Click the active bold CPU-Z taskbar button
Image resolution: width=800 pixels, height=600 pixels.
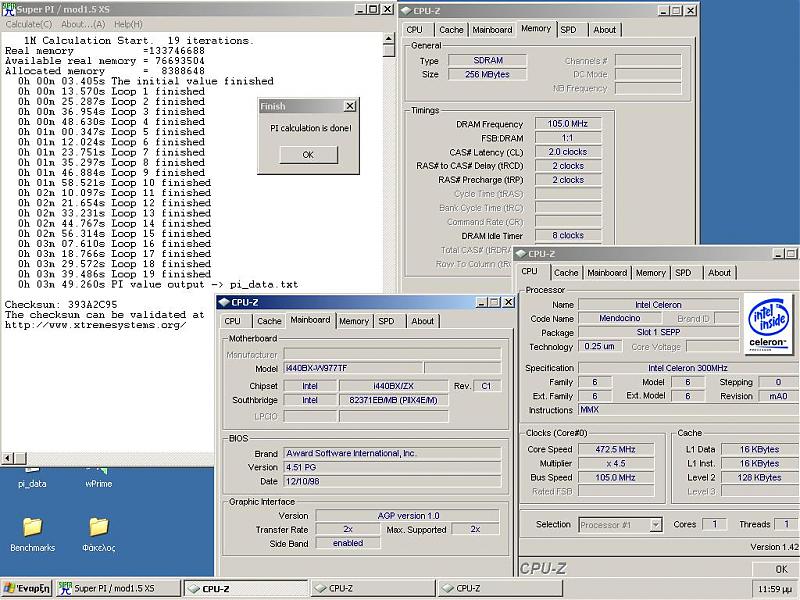pyautogui.click(x=245, y=588)
